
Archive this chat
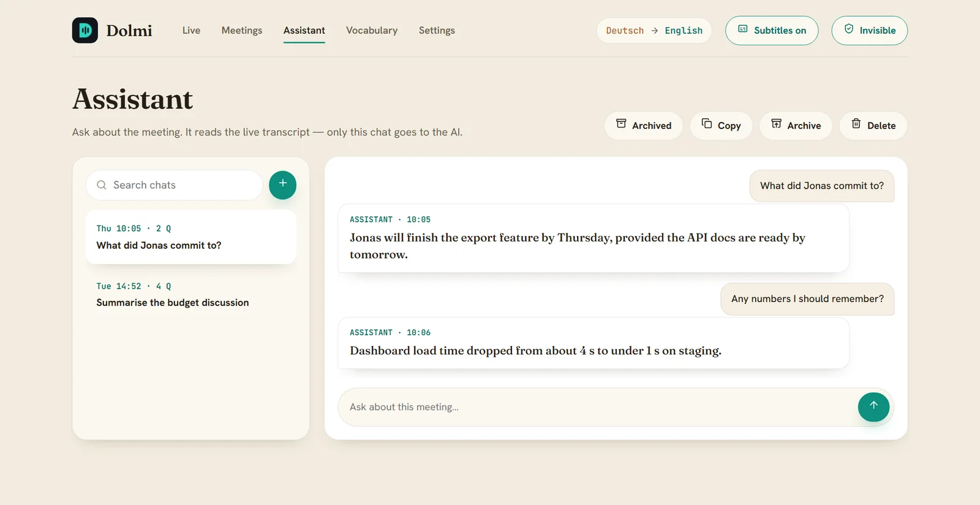coord(796,125)
